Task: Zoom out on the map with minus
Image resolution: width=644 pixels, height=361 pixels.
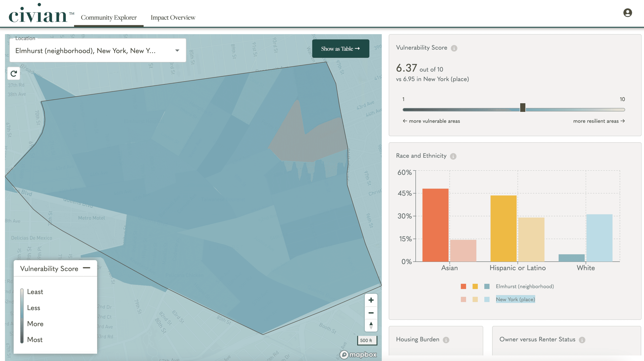Action: pos(371,313)
